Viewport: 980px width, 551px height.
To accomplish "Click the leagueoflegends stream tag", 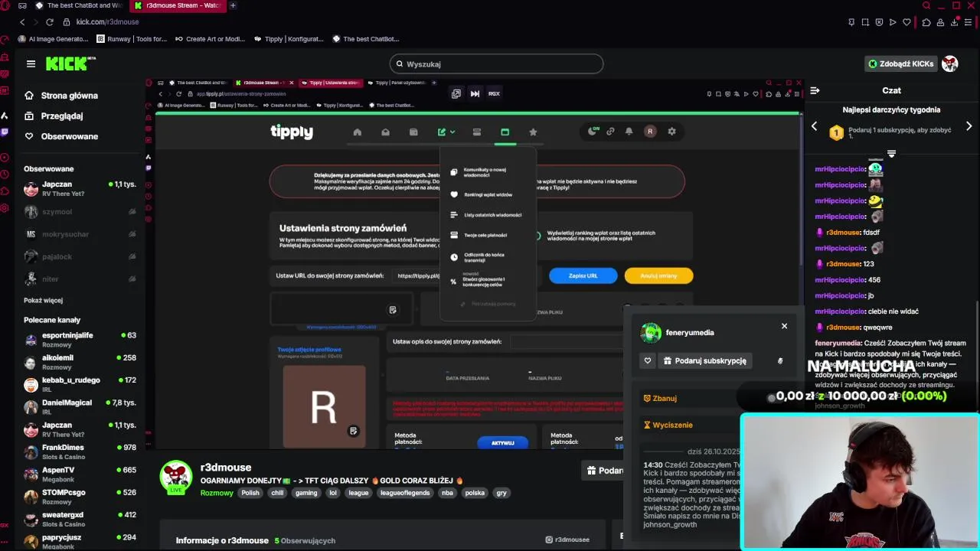I will pyautogui.click(x=406, y=493).
